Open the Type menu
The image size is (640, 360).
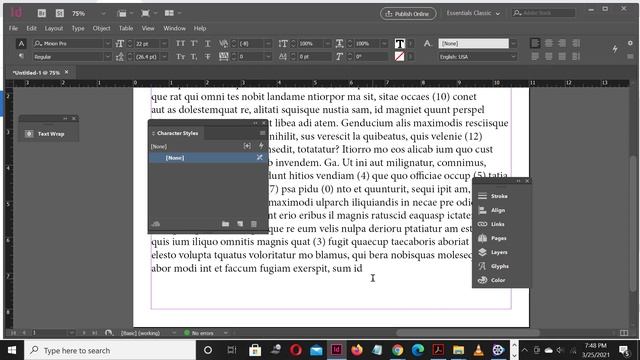[x=78, y=28]
